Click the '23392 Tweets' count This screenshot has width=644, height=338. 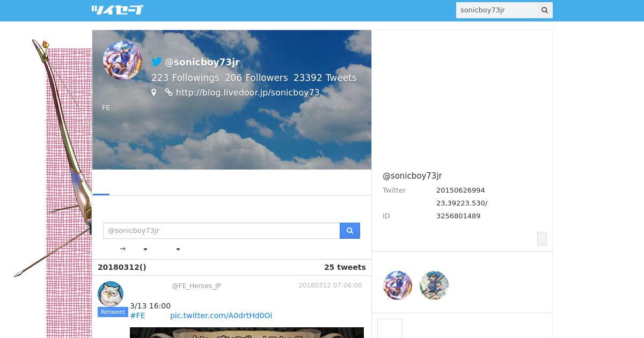[x=325, y=78]
